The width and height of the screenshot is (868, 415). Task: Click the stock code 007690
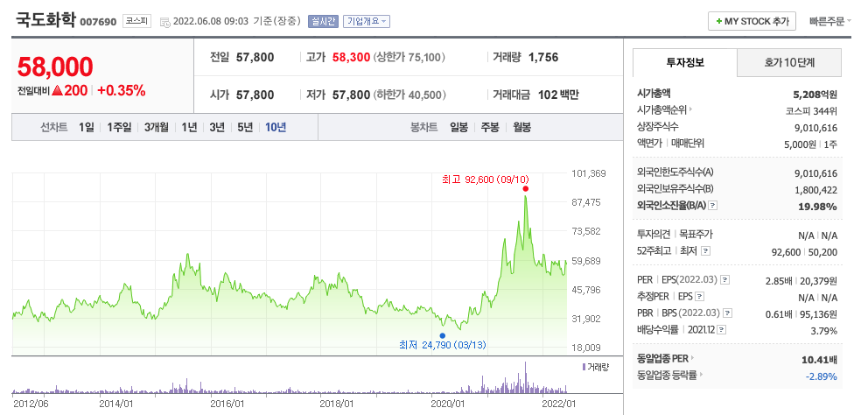[x=98, y=22]
